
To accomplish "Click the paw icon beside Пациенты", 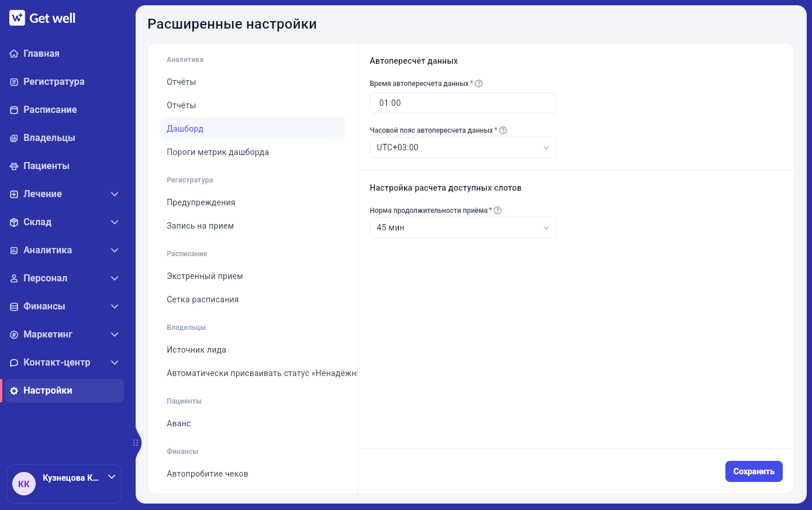I will pyautogui.click(x=14, y=166).
